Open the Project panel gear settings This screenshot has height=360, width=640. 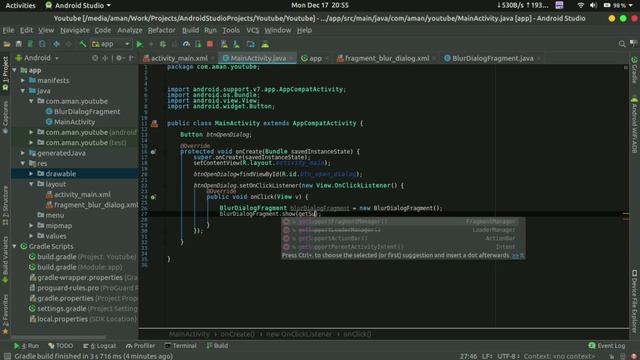[x=119, y=58]
